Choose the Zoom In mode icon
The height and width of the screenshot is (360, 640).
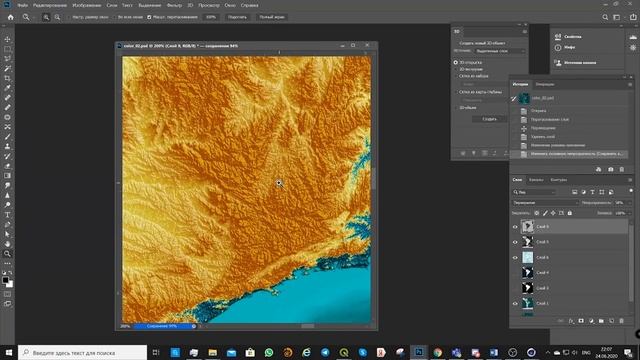point(46,17)
